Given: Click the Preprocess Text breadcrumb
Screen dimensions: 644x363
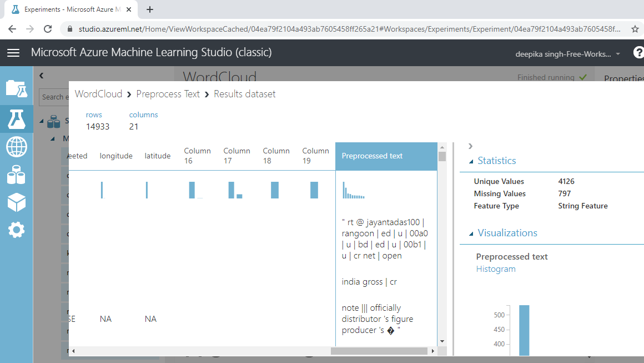Looking at the screenshot, I should [x=168, y=94].
